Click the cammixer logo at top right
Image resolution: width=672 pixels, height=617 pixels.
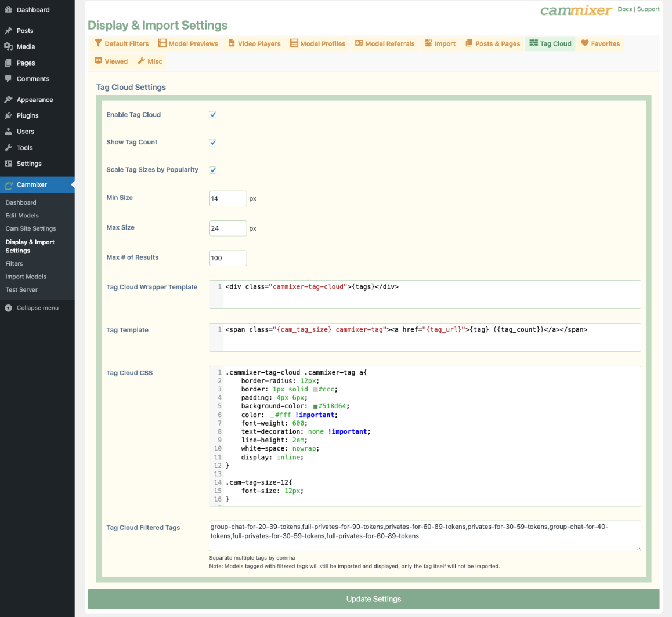[x=576, y=10]
